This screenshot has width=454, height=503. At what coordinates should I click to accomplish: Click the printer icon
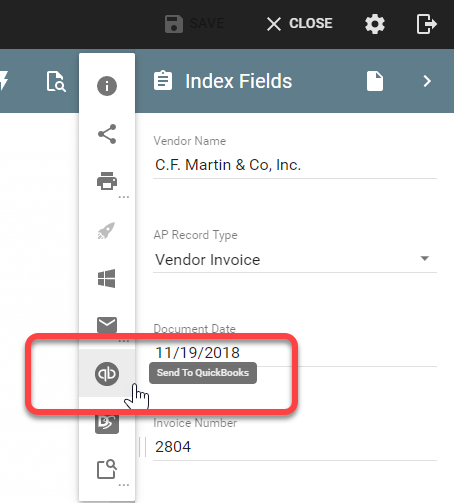click(107, 181)
